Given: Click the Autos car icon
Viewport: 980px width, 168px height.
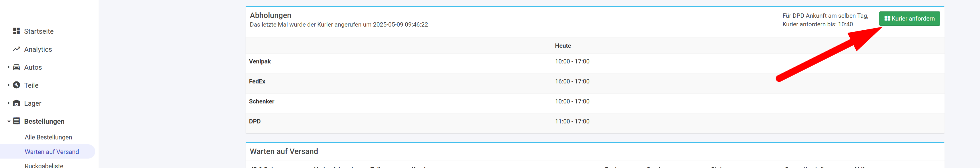Looking at the screenshot, I should pos(16,67).
